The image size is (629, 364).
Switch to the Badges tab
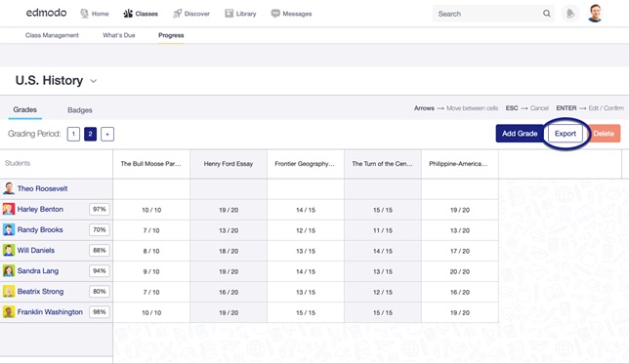tap(80, 110)
